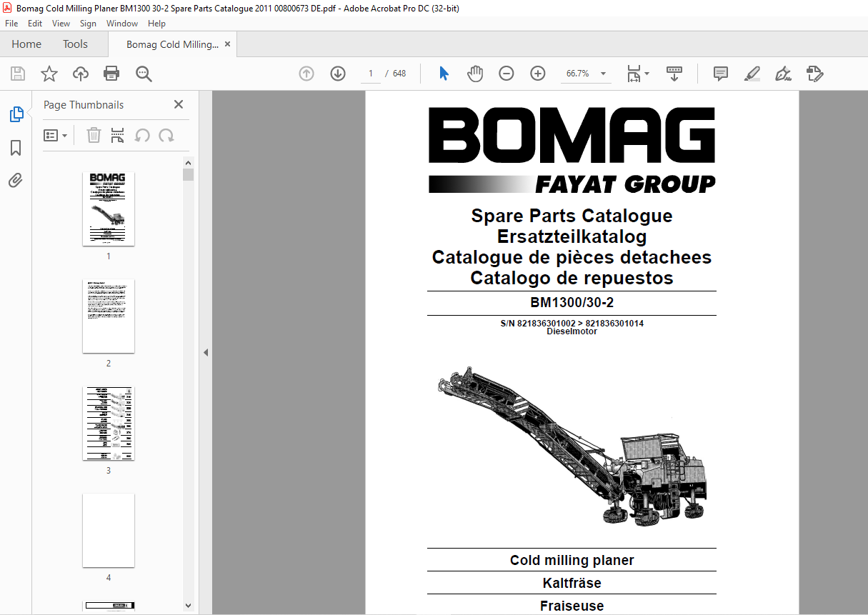Click the Stamp or redact toolbar icon
The image size is (868, 615).
tap(815, 74)
